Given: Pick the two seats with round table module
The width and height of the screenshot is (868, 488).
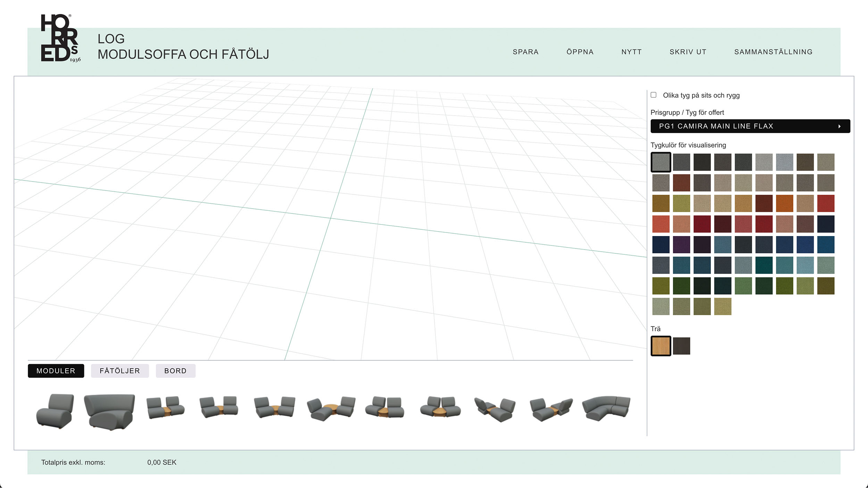Looking at the screenshot, I should pyautogui.click(x=331, y=409).
